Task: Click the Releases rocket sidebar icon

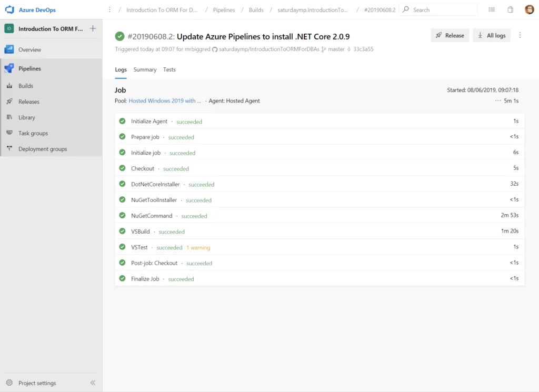Action: (9, 102)
